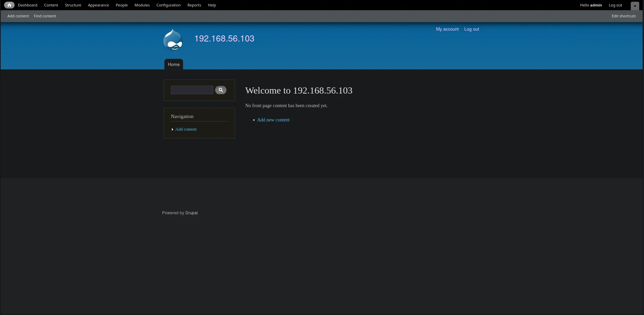Click Add content in Navigation block
The height and width of the screenshot is (315, 644).
(x=186, y=129)
